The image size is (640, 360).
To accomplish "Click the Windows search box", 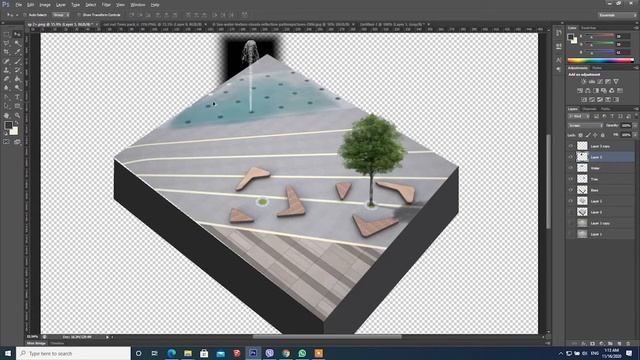I will 73,353.
